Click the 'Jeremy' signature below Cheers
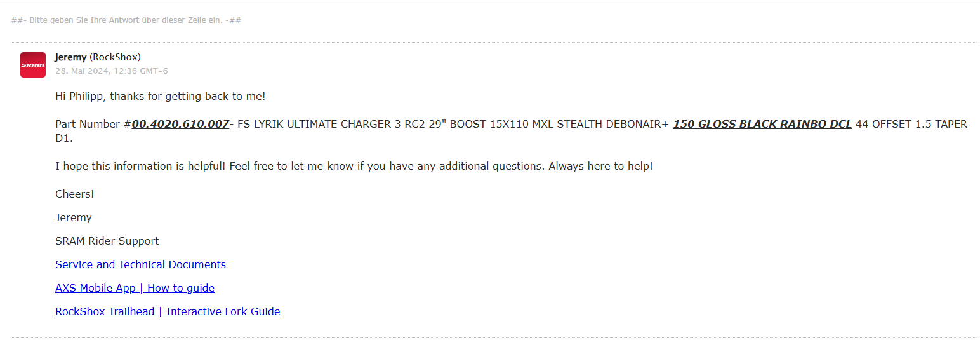This screenshot has width=980, height=340. (74, 217)
